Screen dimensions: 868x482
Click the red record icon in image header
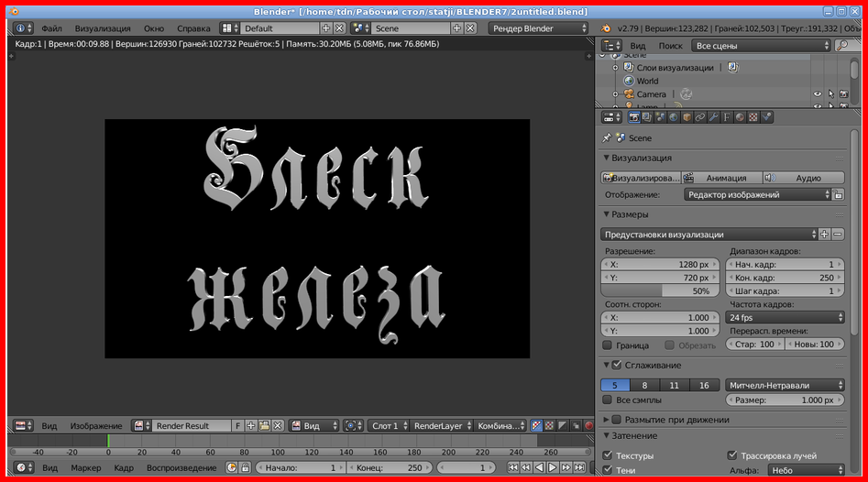pyautogui.click(x=589, y=425)
